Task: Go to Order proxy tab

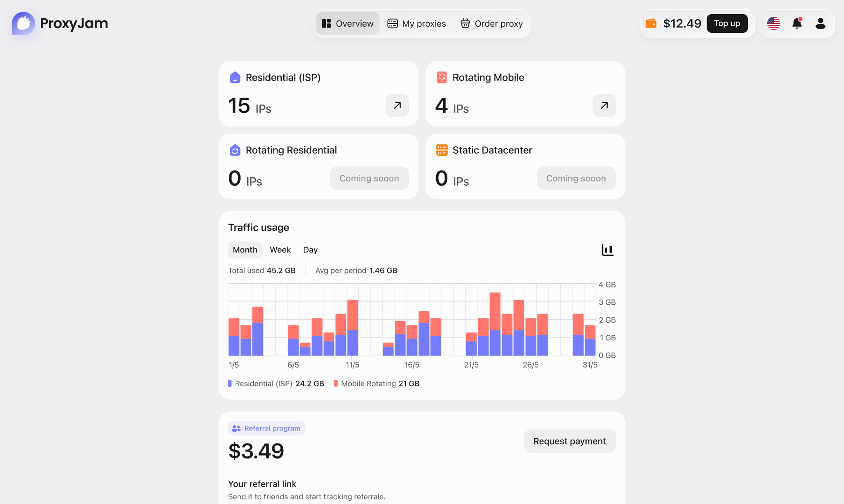Action: [491, 23]
